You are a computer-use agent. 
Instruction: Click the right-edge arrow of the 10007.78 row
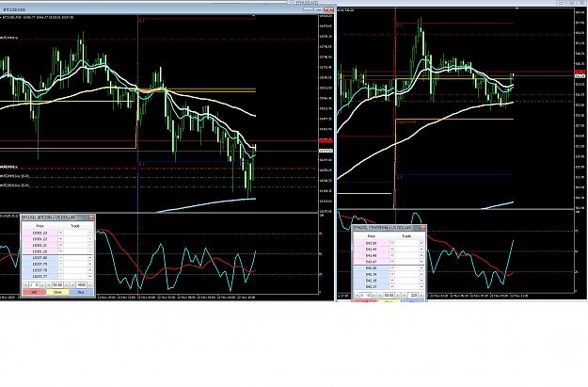click(90, 270)
